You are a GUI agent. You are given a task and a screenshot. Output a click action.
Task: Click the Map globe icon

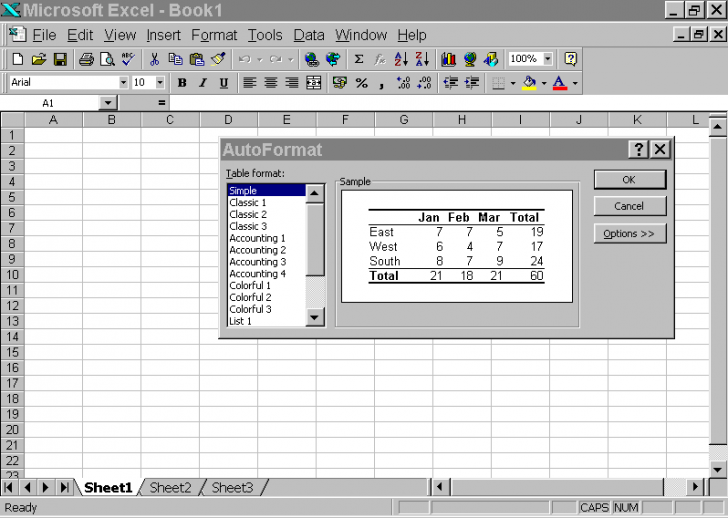click(x=470, y=59)
